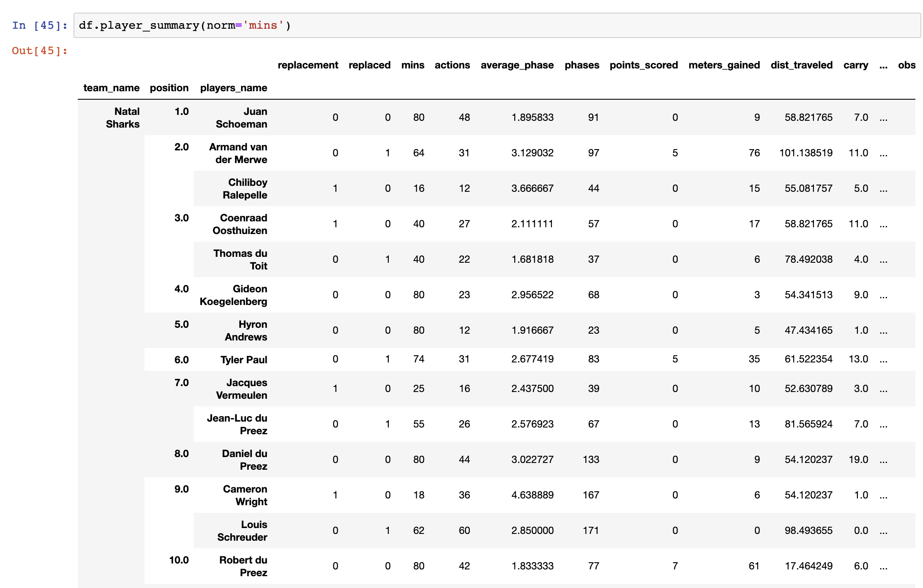
Task: Click the Tyler Paul row label
Action: [x=243, y=359]
